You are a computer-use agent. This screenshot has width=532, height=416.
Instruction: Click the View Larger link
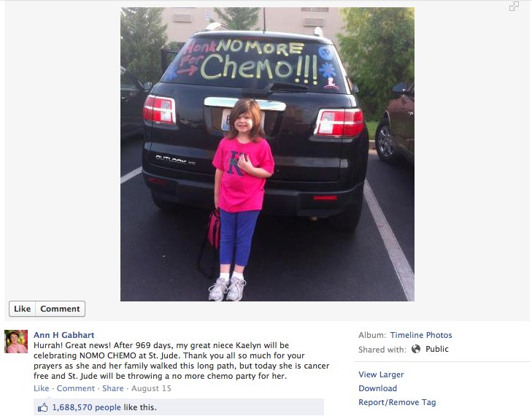tap(381, 374)
